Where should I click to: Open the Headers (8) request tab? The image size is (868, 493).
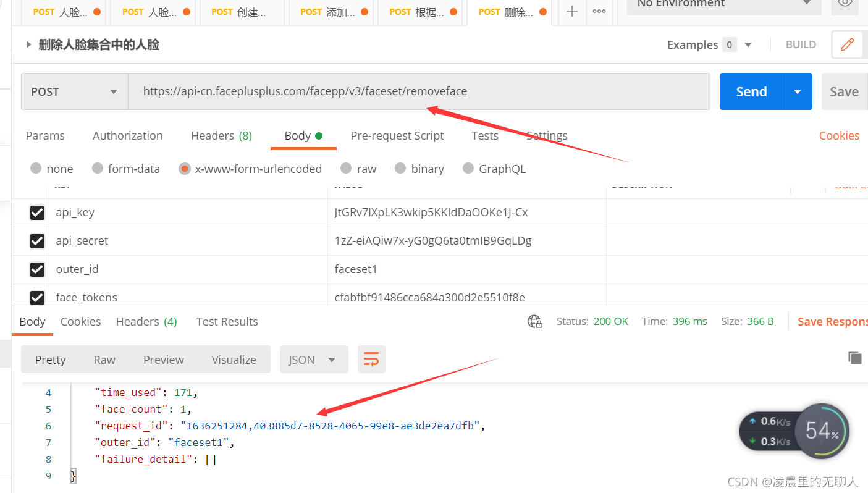tap(222, 136)
